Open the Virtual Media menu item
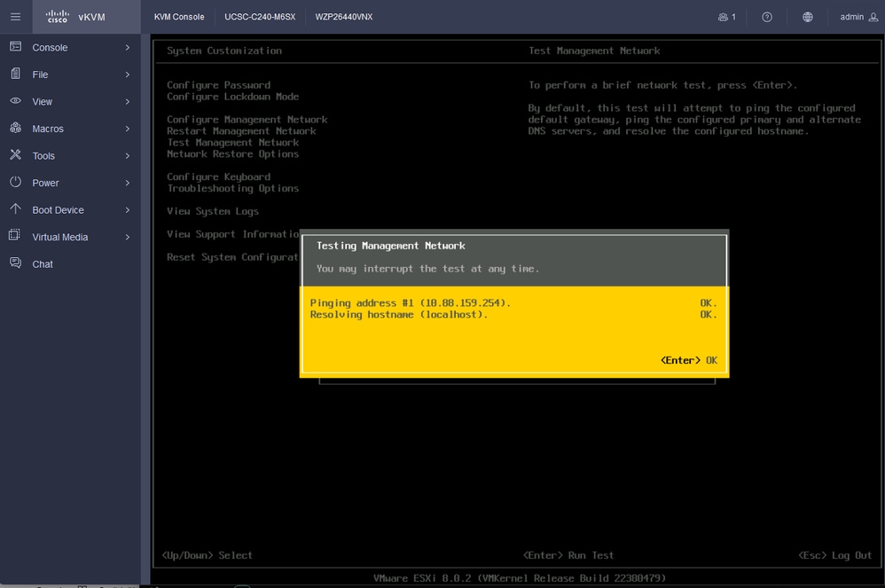This screenshot has height=588, width=885. (x=70, y=237)
